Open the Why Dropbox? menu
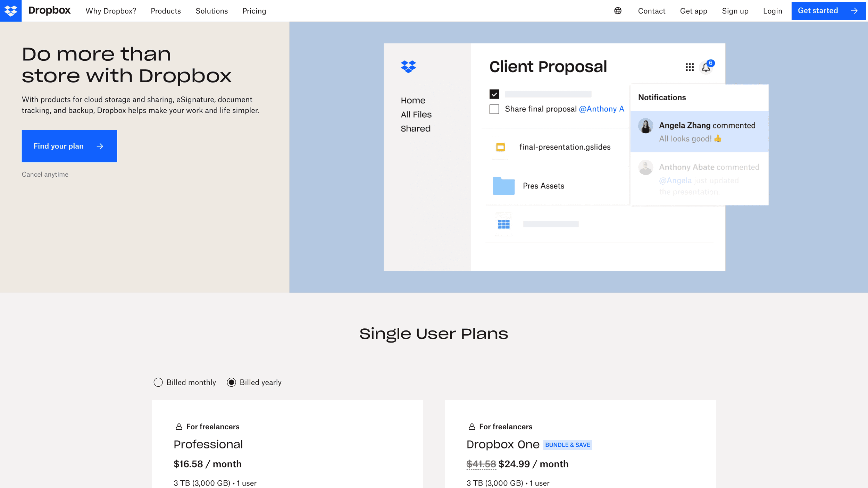 coord(110,11)
